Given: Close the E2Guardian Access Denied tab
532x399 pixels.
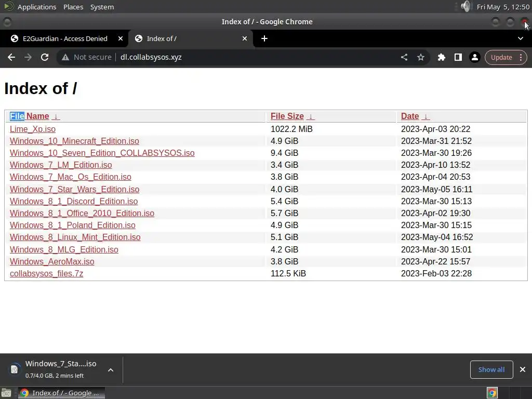Looking at the screenshot, I should 121,38.
